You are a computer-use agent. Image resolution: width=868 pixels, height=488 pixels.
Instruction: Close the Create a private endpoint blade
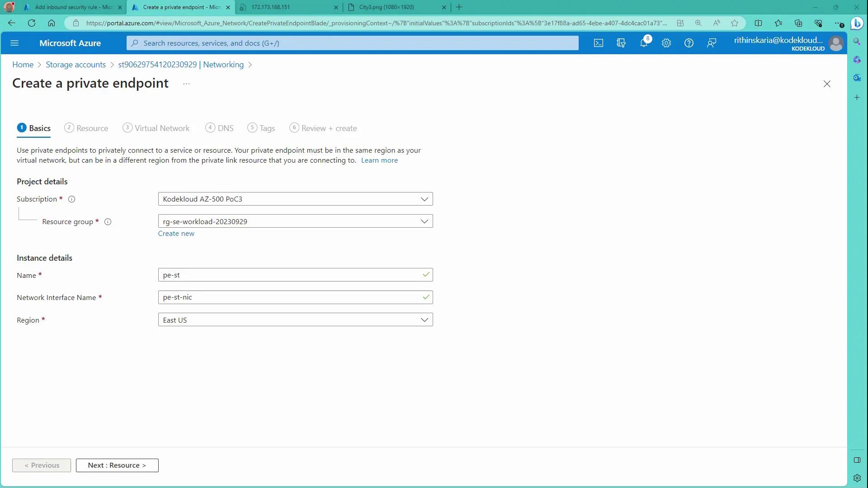826,84
